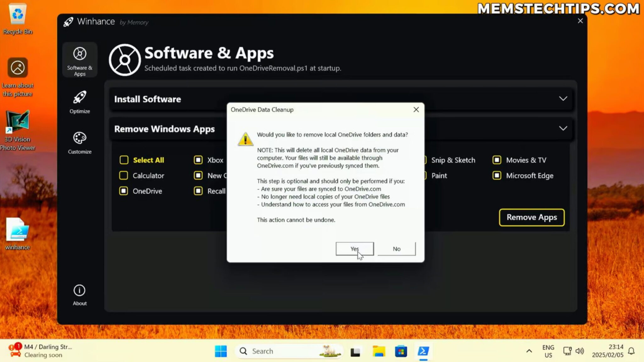This screenshot has height=362, width=644.
Task: Check the Calculator removal checkbox
Action: [x=124, y=175]
